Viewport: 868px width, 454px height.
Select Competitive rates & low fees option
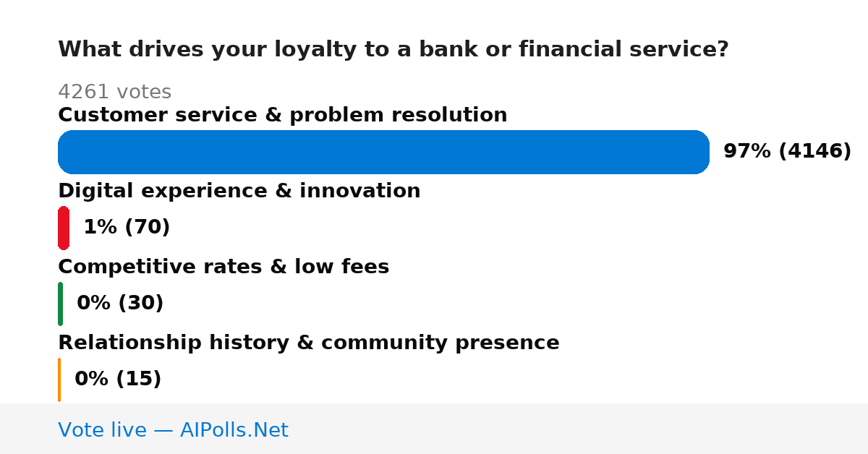224,267
